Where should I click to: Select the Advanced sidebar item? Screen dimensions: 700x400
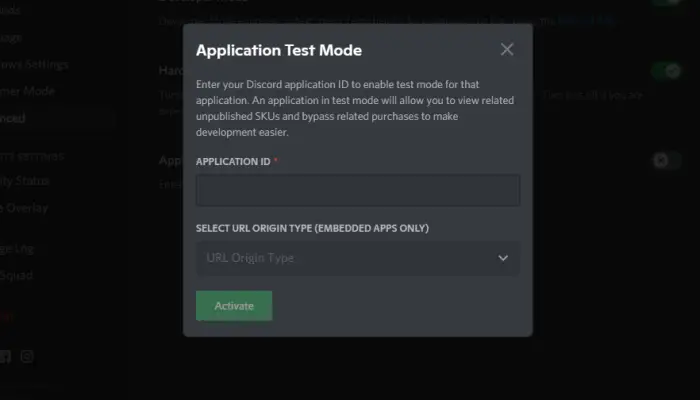12,118
